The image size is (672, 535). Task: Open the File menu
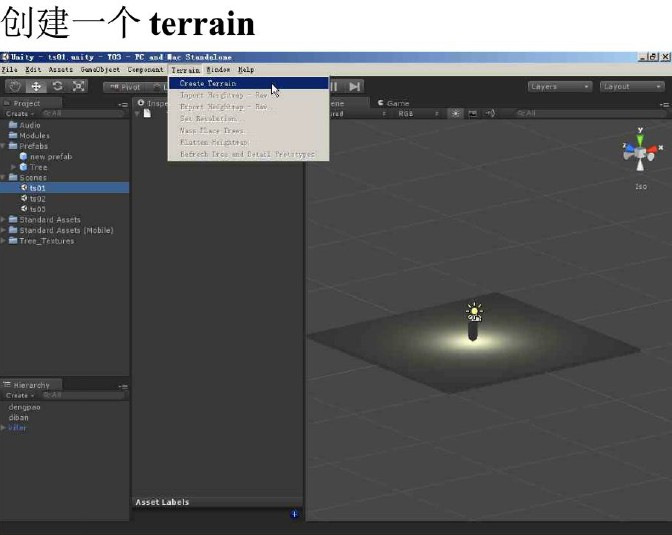pos(9,69)
